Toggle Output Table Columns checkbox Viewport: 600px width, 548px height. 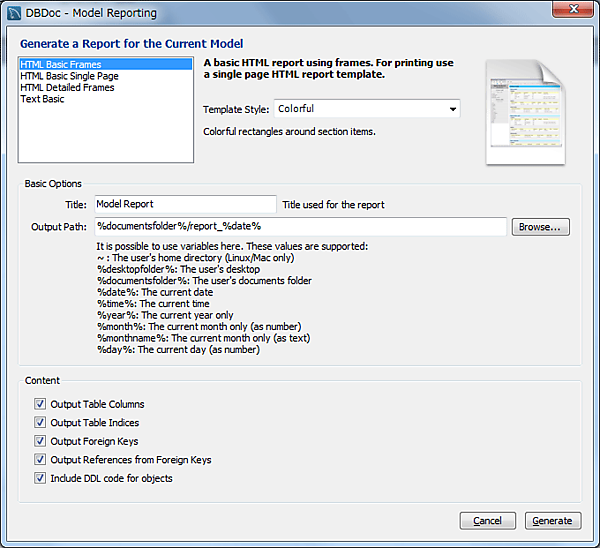coord(40,404)
